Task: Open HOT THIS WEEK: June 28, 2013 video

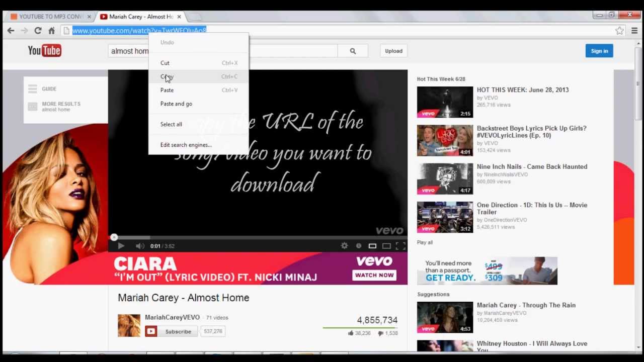Action: coord(523,90)
